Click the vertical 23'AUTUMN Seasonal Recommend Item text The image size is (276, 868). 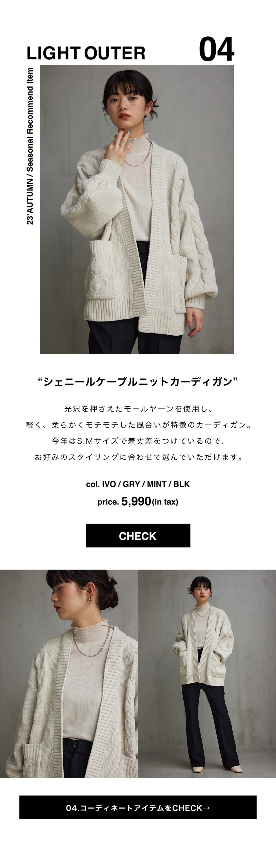(30, 146)
